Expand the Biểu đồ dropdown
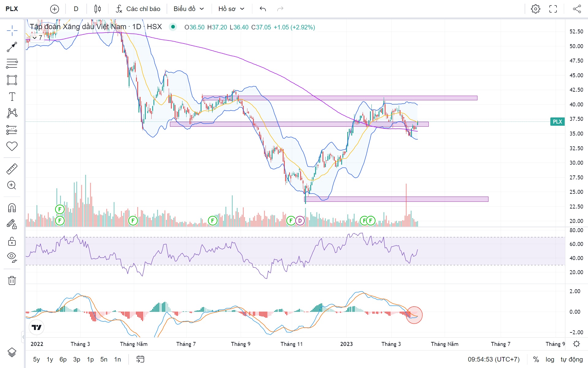588x368 pixels. coord(189,9)
